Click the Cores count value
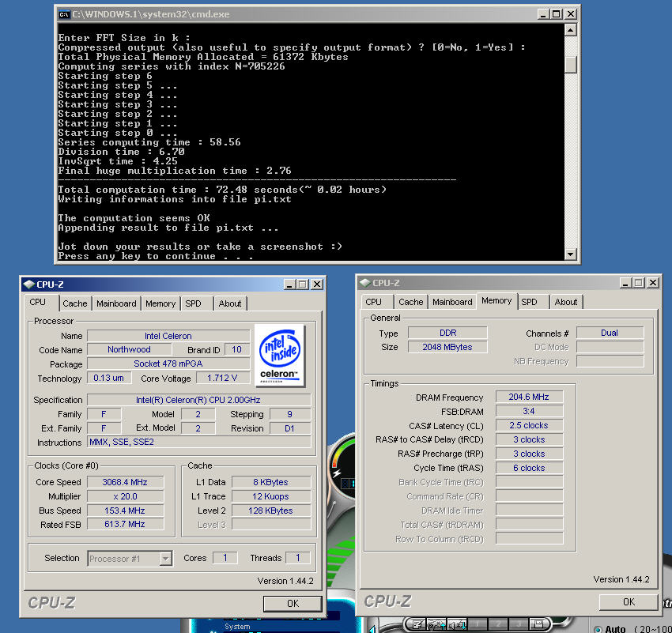This screenshot has width=672, height=633. (225, 558)
